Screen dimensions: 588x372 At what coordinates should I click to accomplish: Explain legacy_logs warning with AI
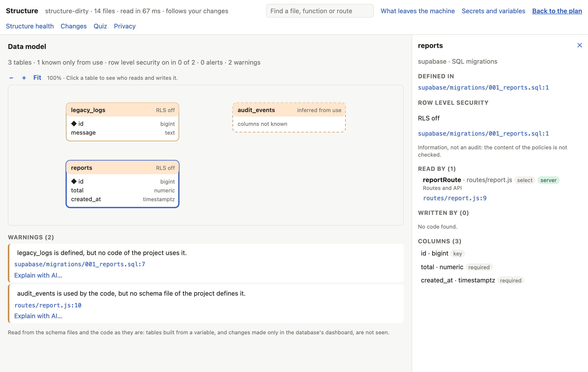click(x=38, y=275)
